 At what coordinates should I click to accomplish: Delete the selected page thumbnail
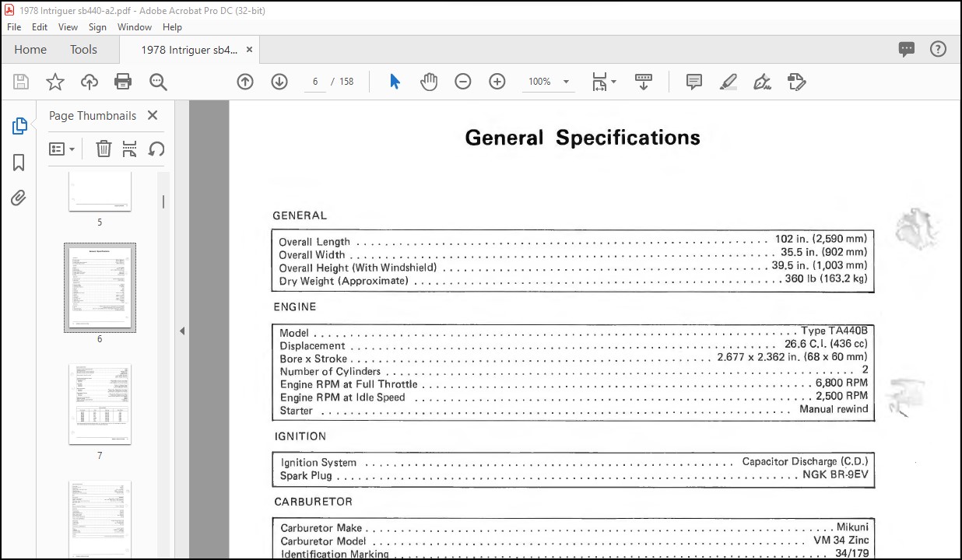point(104,149)
